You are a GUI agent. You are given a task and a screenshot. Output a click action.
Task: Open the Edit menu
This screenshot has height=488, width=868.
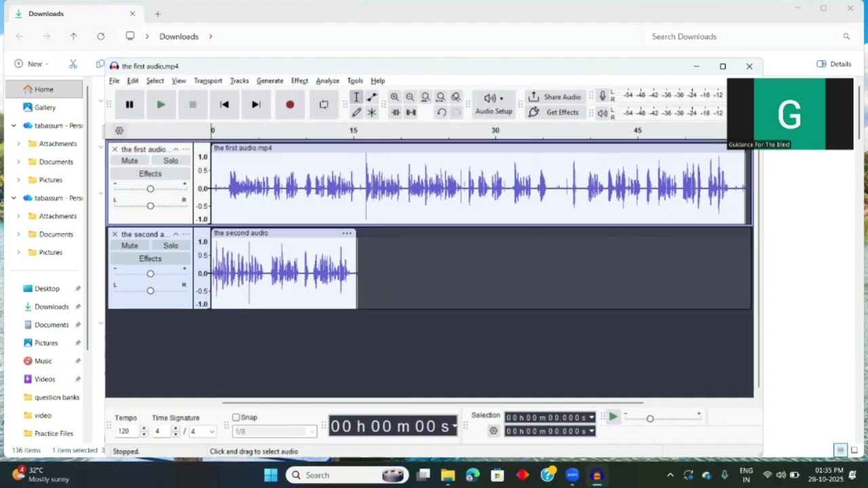click(x=133, y=81)
